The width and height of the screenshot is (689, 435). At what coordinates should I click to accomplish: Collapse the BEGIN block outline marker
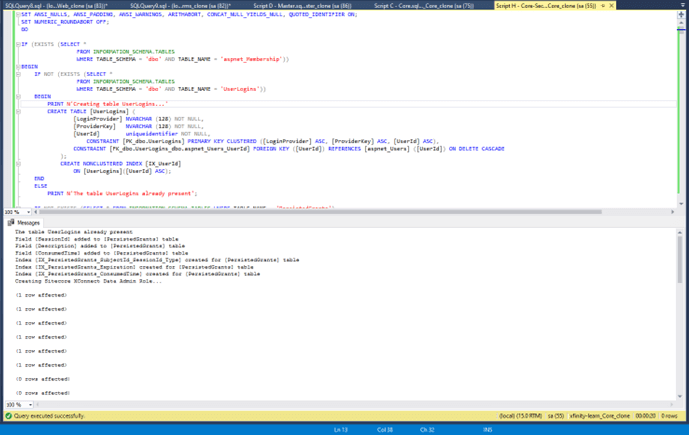[18, 66]
